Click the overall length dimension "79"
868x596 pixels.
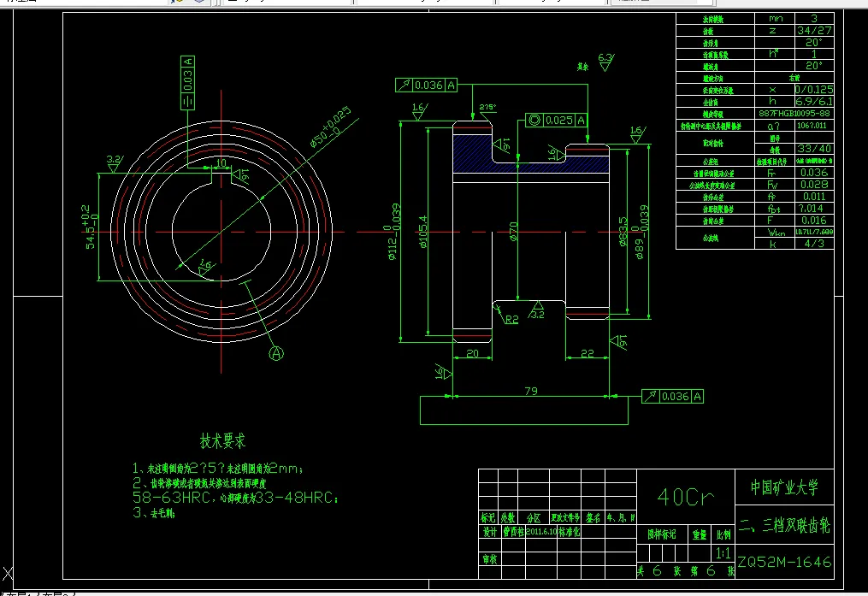coord(531,391)
